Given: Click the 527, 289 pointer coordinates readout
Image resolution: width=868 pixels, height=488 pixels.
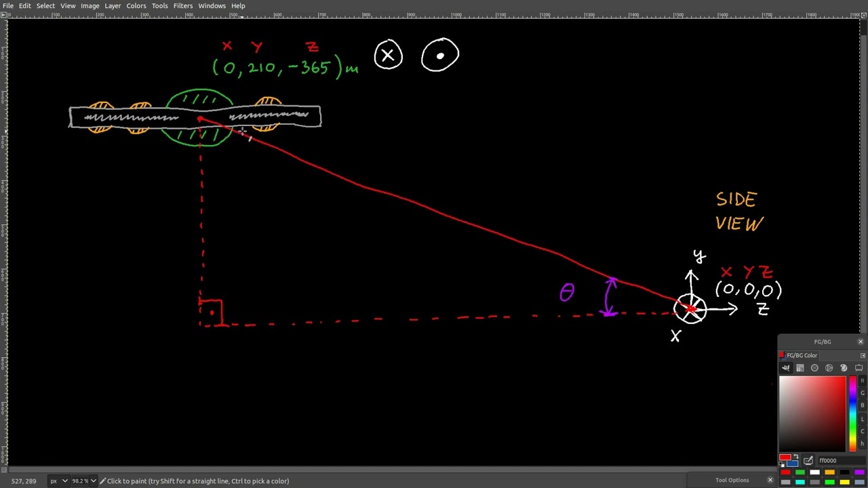Looking at the screenshot, I should (24, 481).
